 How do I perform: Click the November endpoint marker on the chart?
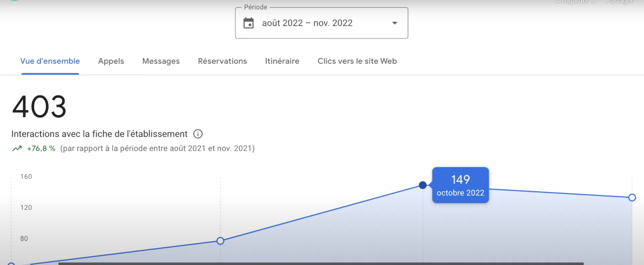point(632,198)
